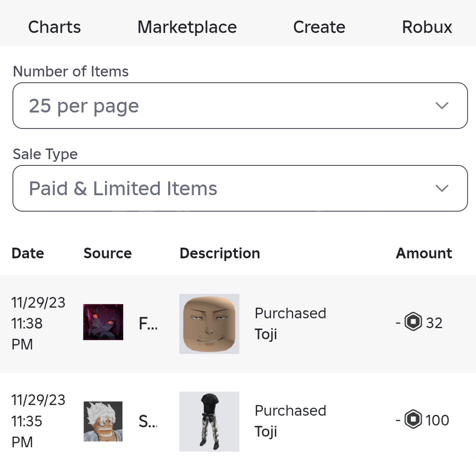
Task: Open the Robux tab
Action: 427,27
